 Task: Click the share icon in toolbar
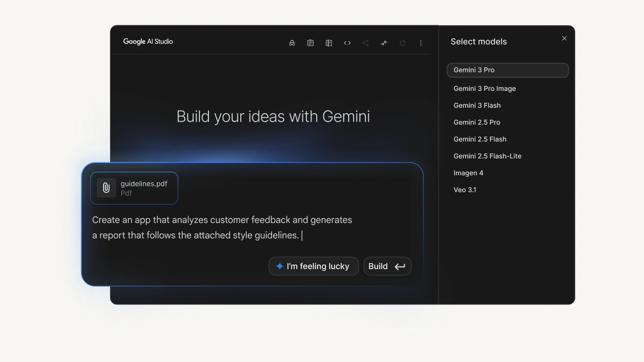(x=365, y=43)
